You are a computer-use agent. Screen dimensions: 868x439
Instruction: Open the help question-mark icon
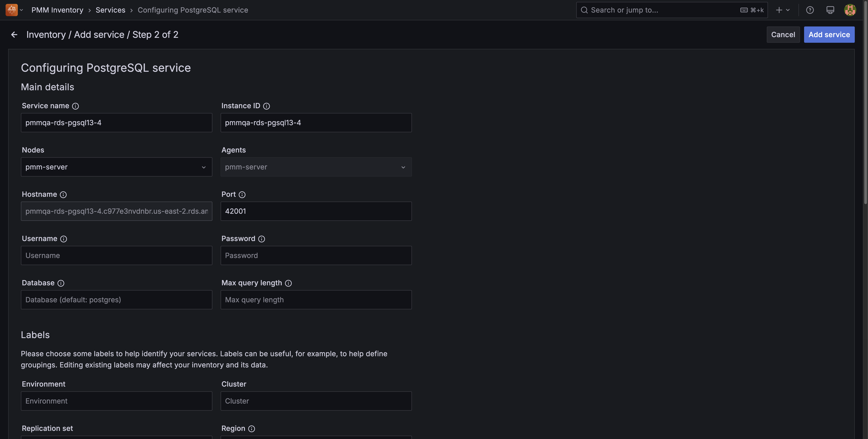pos(810,10)
